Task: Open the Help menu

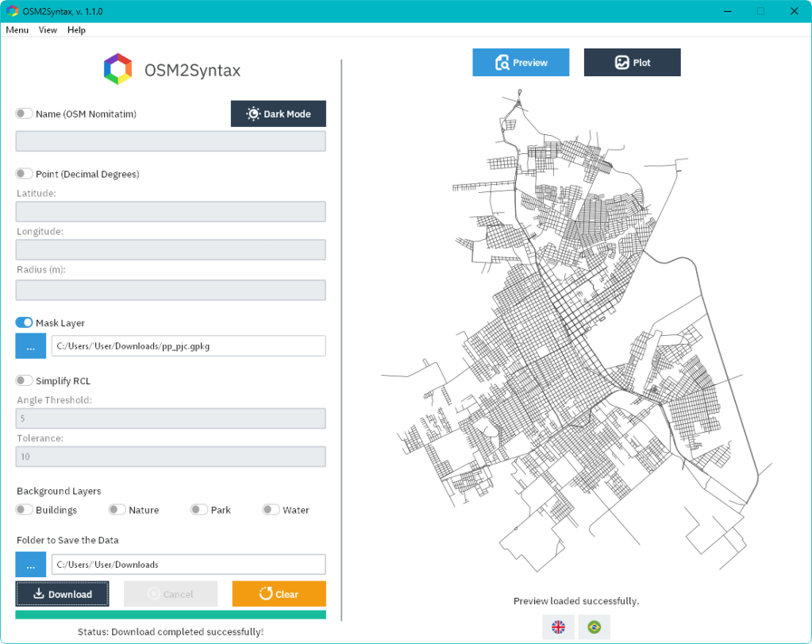Action: tap(76, 30)
